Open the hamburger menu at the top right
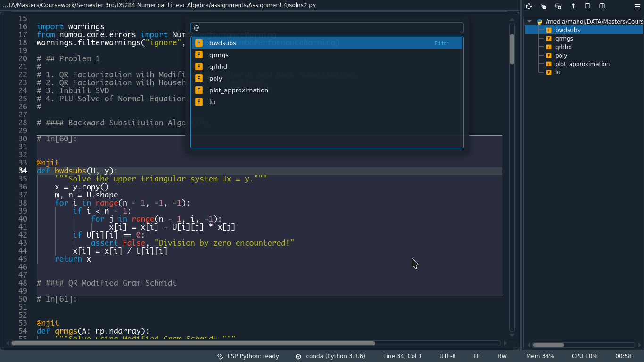This screenshot has width=644, height=362. (x=636, y=6)
